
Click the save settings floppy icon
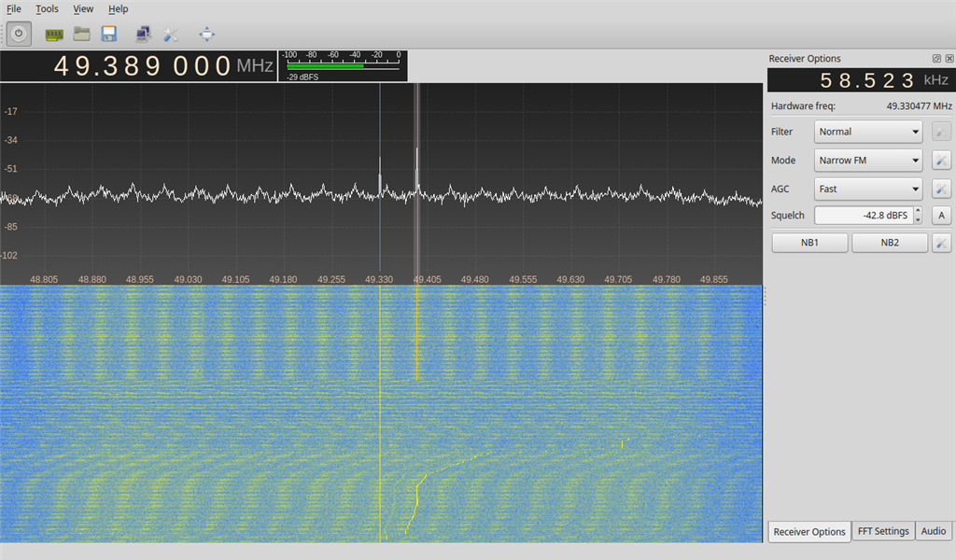[108, 35]
